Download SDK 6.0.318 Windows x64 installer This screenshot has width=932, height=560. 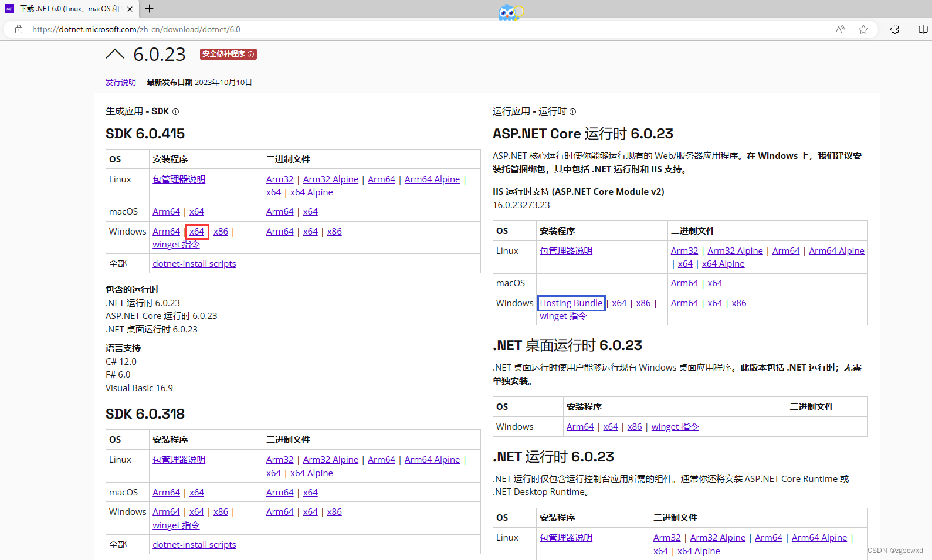click(x=197, y=512)
